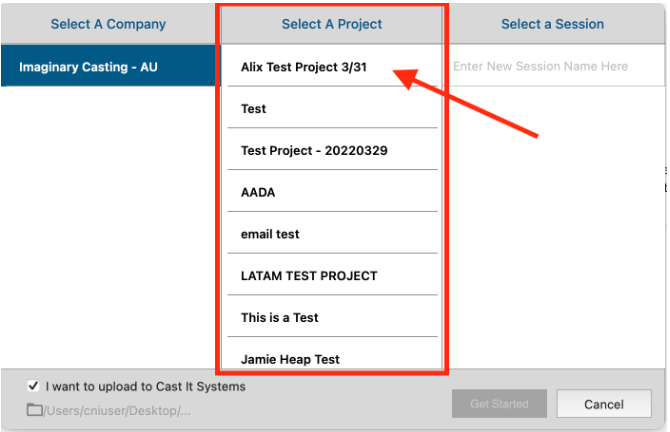Click the new session name input field
The image size is (670, 432).
coord(553,66)
